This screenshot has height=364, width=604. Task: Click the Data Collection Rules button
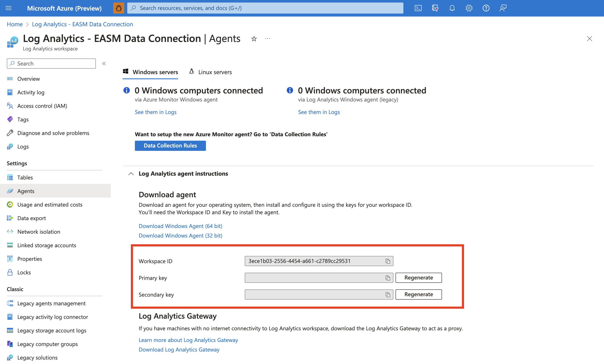tap(170, 145)
